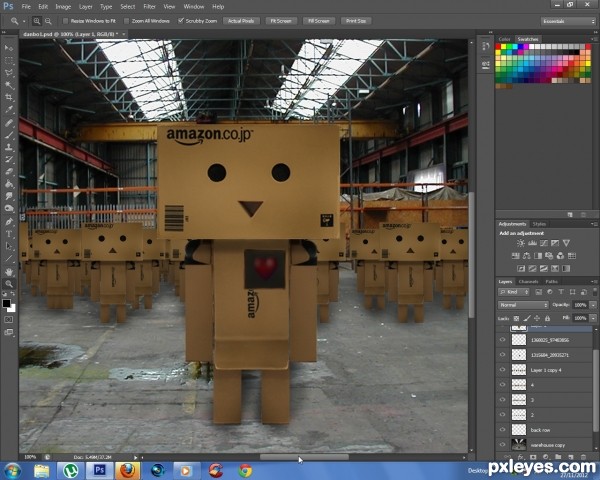Open the Zoom tool preset picker arrow
This screenshot has width=600, height=480.
24,21
